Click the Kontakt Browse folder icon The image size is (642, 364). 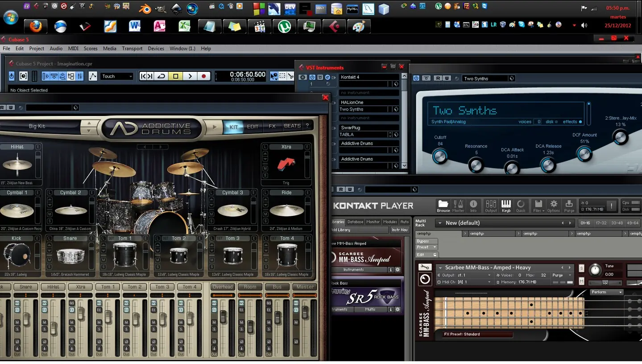click(x=443, y=206)
